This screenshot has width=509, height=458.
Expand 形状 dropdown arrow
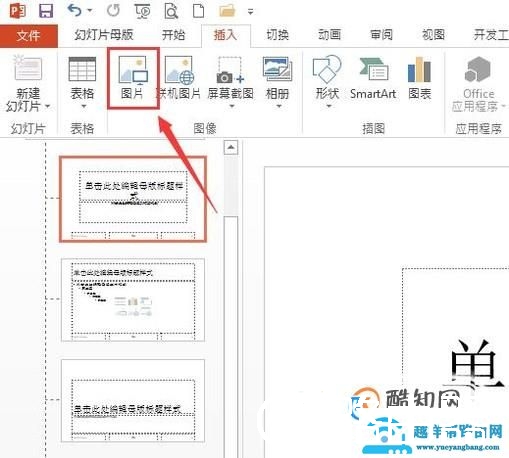[x=329, y=107]
